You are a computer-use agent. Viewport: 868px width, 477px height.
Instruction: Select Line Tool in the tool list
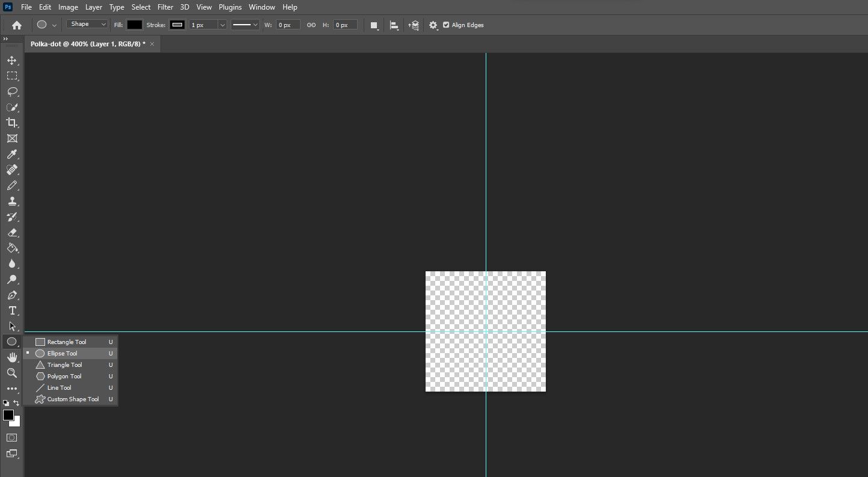tap(58, 387)
